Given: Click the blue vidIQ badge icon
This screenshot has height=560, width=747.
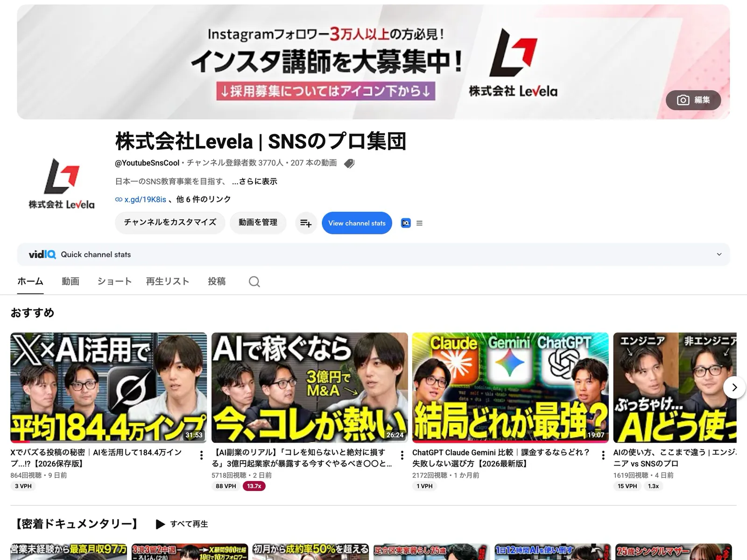Looking at the screenshot, I should (x=406, y=223).
